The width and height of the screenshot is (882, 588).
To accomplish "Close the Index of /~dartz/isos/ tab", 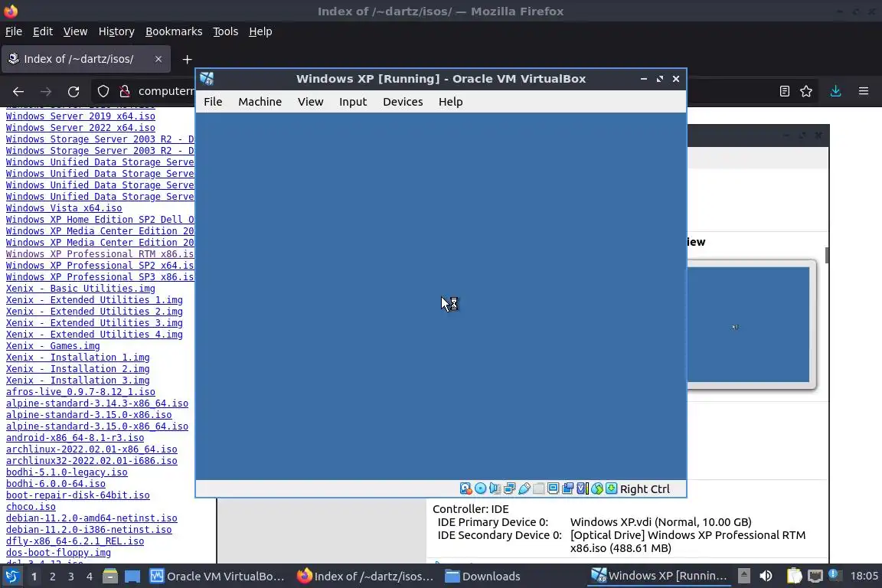I will (x=158, y=59).
